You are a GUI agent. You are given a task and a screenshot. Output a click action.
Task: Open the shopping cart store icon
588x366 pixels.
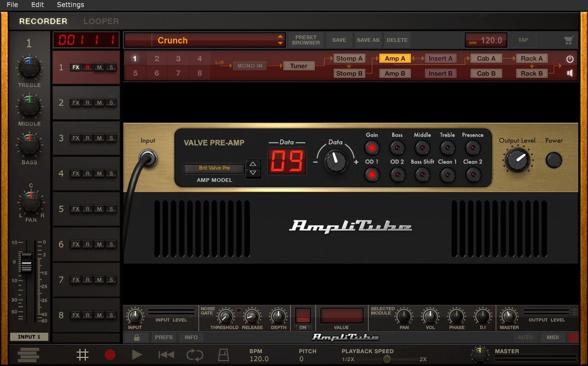[569, 40]
